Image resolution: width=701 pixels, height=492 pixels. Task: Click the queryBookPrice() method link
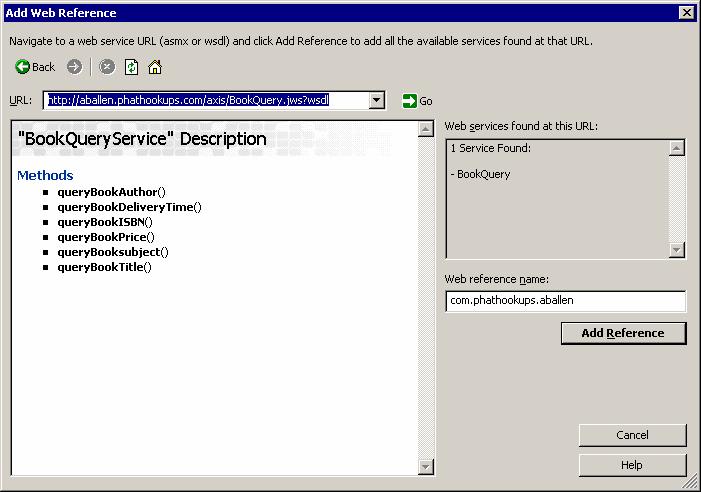tap(106, 237)
